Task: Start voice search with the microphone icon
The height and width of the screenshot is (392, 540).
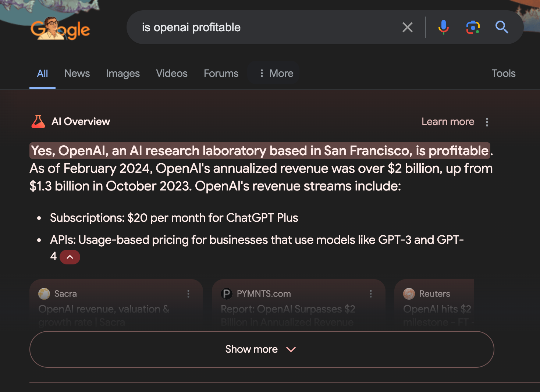Action: pos(444,27)
